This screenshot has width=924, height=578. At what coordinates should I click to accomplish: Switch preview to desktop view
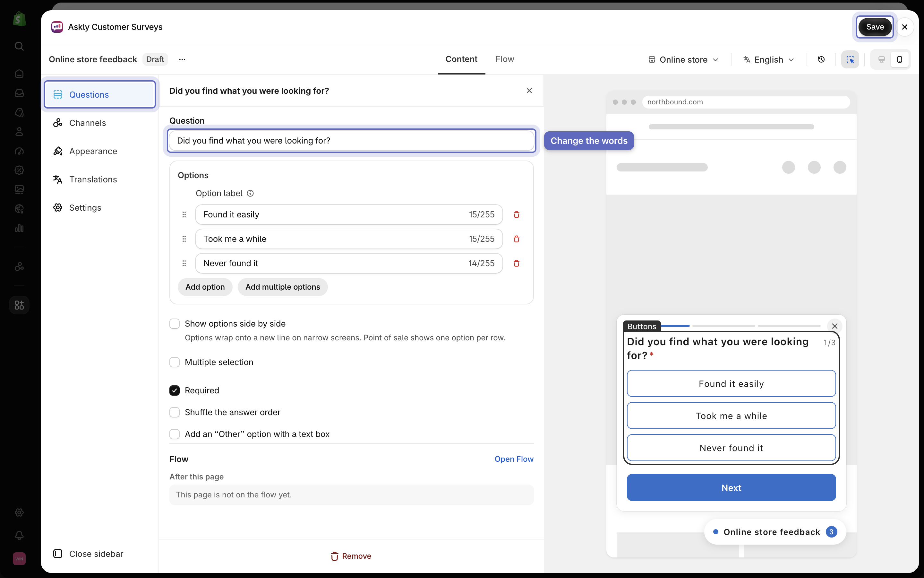[882, 59]
